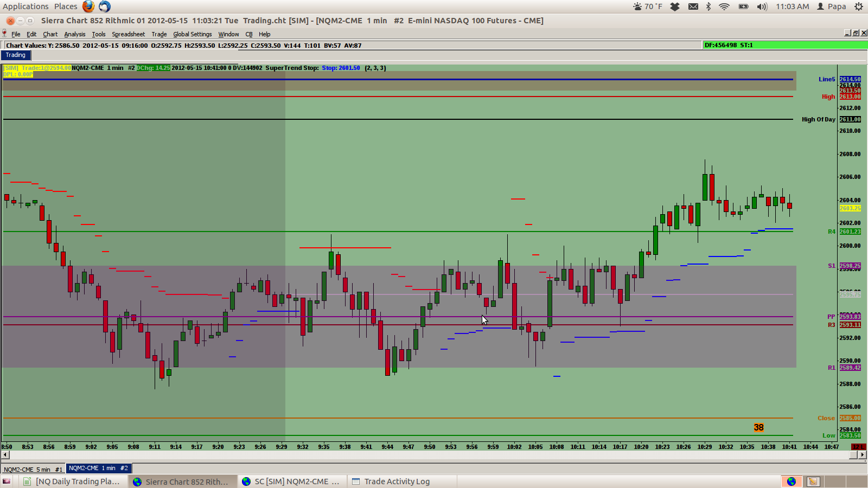Restore the inner chart window (MDI restore)
The width and height of the screenshot is (868, 488).
pyautogui.click(x=856, y=33)
